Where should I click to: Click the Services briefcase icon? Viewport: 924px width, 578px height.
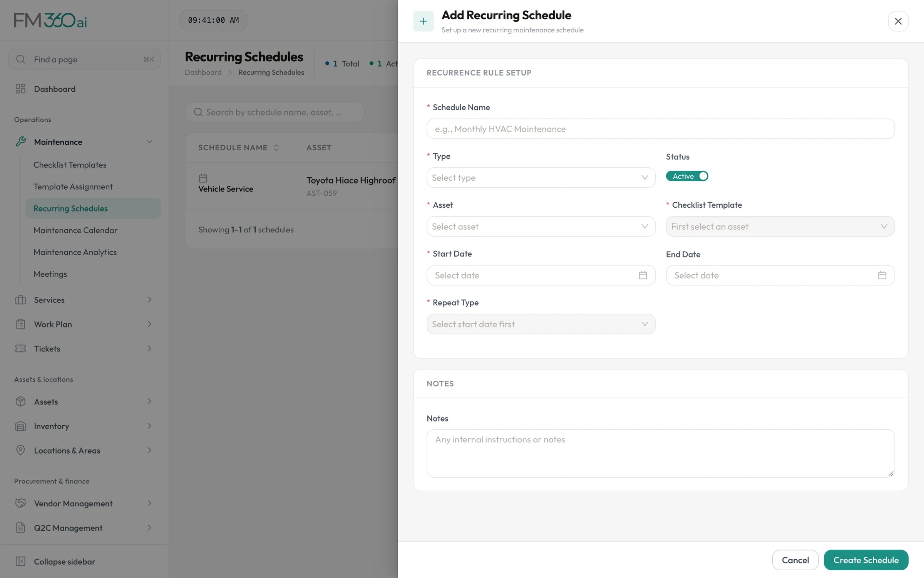20,300
